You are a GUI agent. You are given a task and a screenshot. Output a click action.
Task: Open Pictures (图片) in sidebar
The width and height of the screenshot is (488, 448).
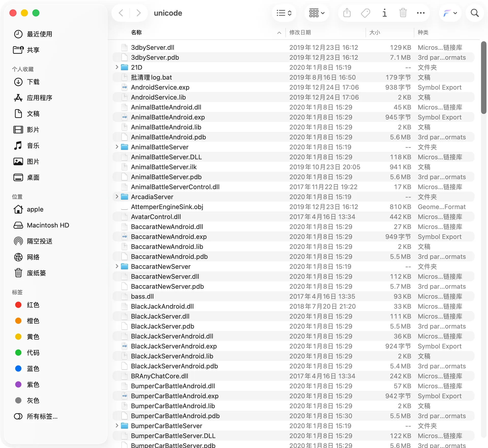(x=27, y=162)
